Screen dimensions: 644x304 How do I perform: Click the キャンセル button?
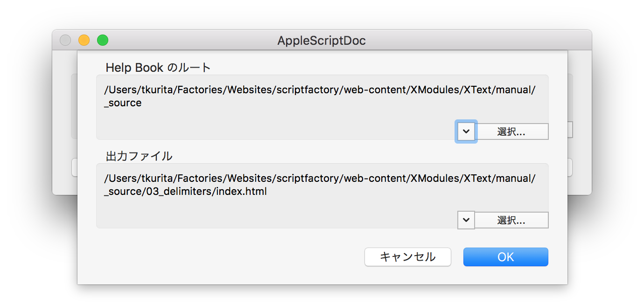tap(407, 257)
